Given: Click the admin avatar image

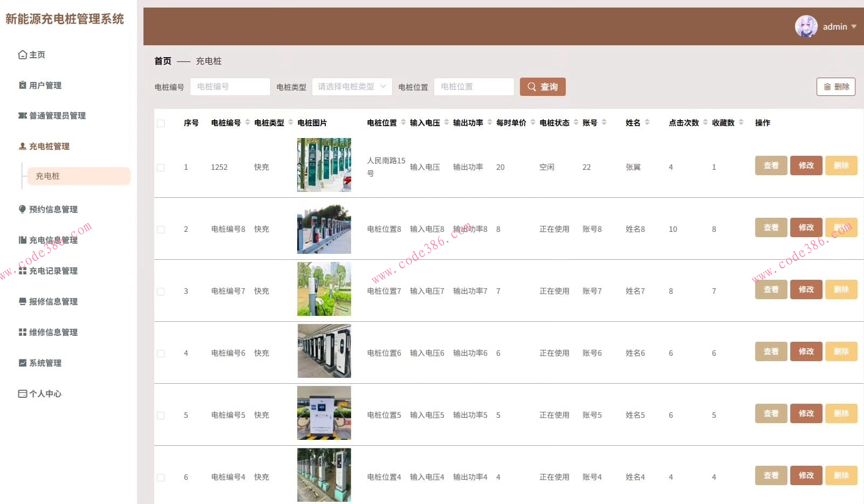Looking at the screenshot, I should pos(806,26).
